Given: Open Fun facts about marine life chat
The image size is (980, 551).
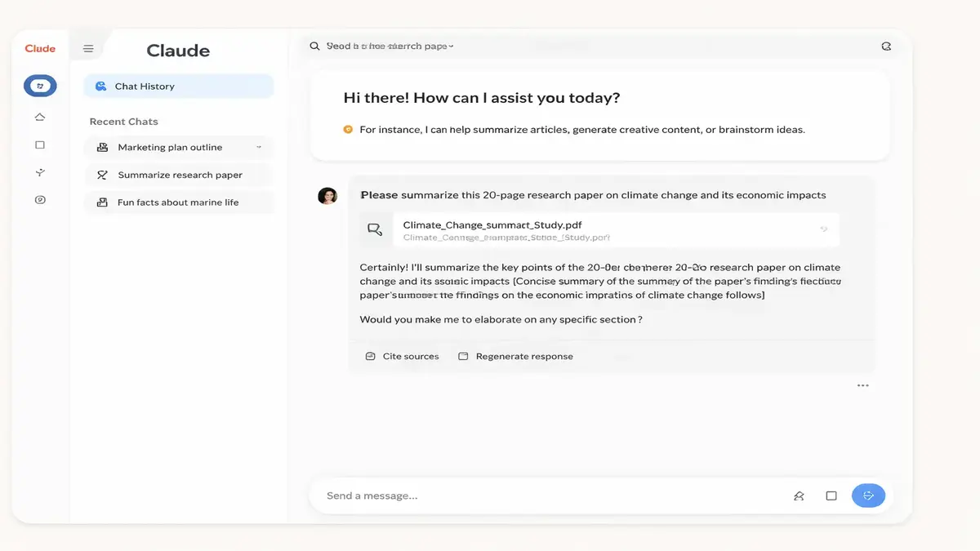Looking at the screenshot, I should coord(179,202).
